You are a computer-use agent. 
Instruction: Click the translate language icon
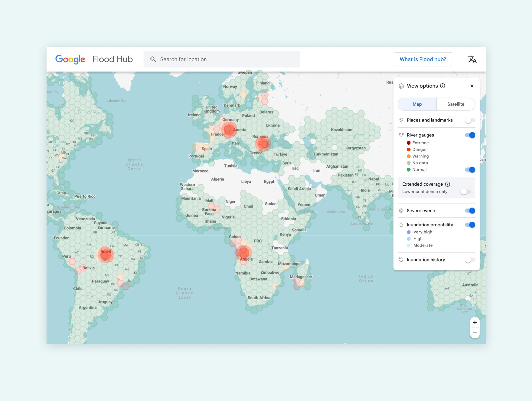[x=472, y=59]
